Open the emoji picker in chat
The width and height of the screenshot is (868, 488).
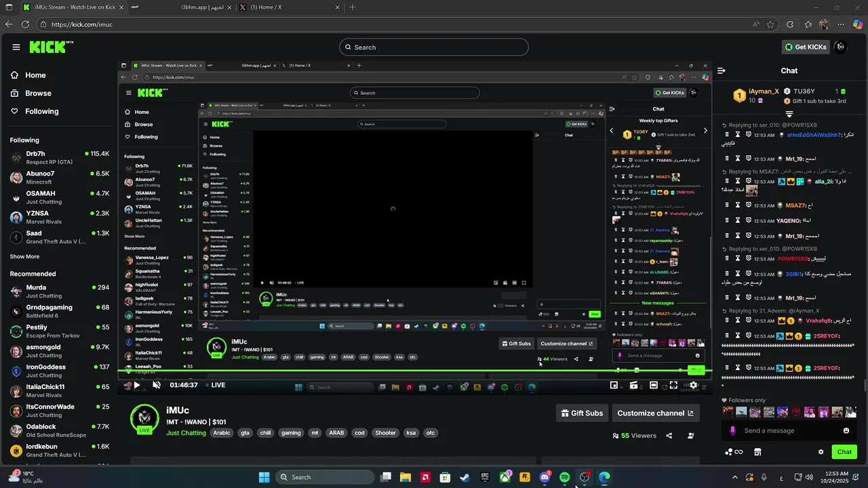click(846, 430)
